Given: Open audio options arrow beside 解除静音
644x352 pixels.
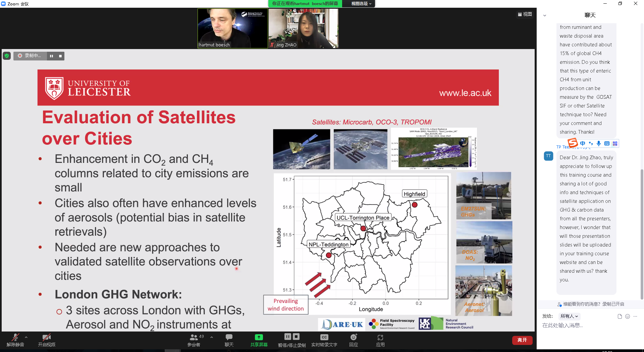Looking at the screenshot, I should click(26, 337).
